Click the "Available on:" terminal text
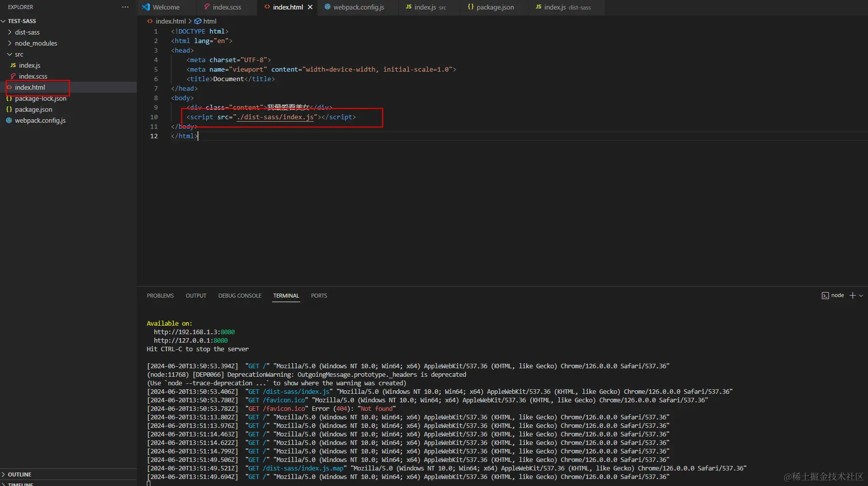Image resolution: width=868 pixels, height=486 pixels. point(169,324)
